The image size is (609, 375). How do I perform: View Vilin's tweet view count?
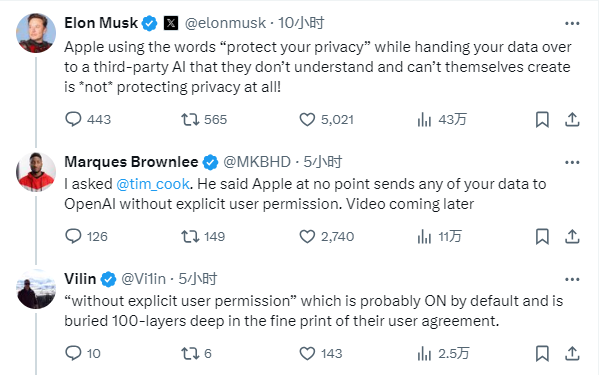(443, 354)
